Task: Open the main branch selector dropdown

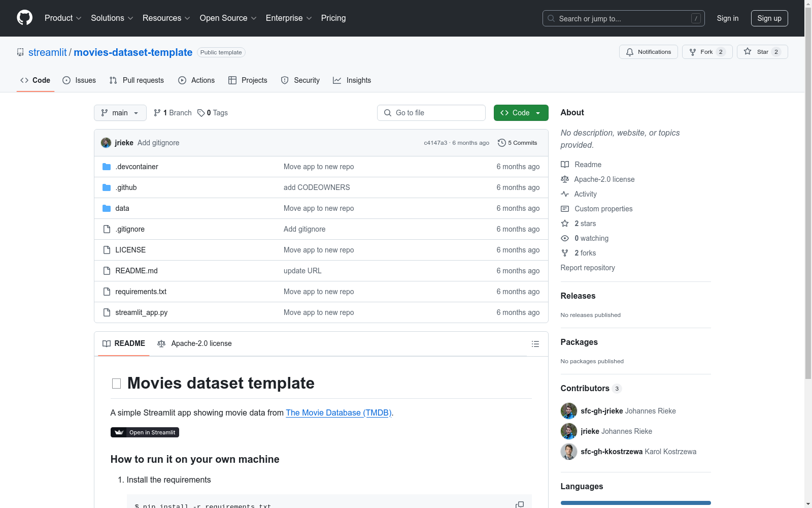Action: (120, 113)
